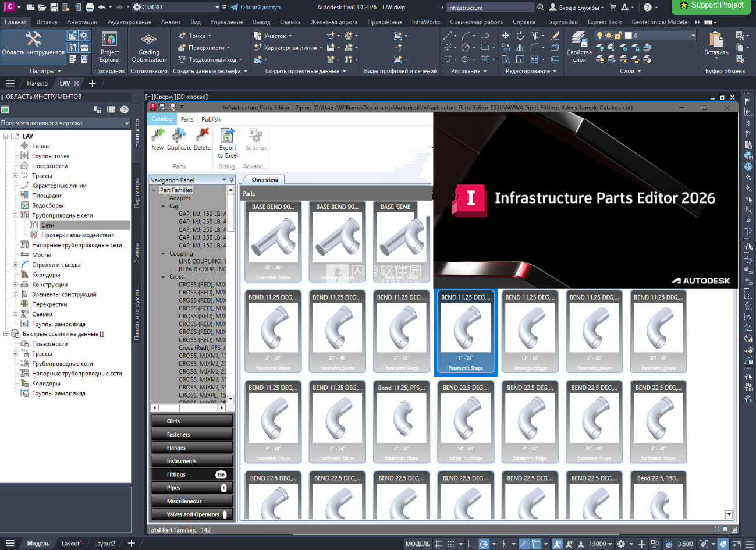The image size is (756, 550).
Task: Open the Parts tab in Parts Editor
Action: tap(187, 119)
